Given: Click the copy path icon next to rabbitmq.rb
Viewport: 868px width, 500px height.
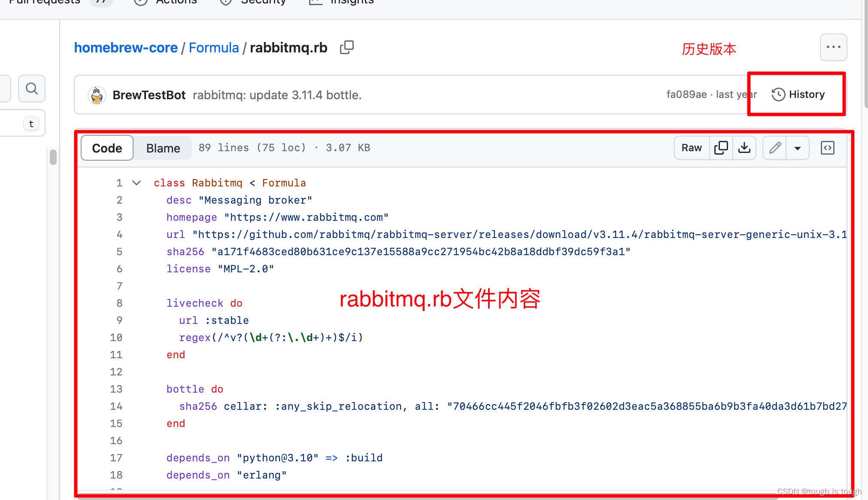Looking at the screenshot, I should (346, 47).
